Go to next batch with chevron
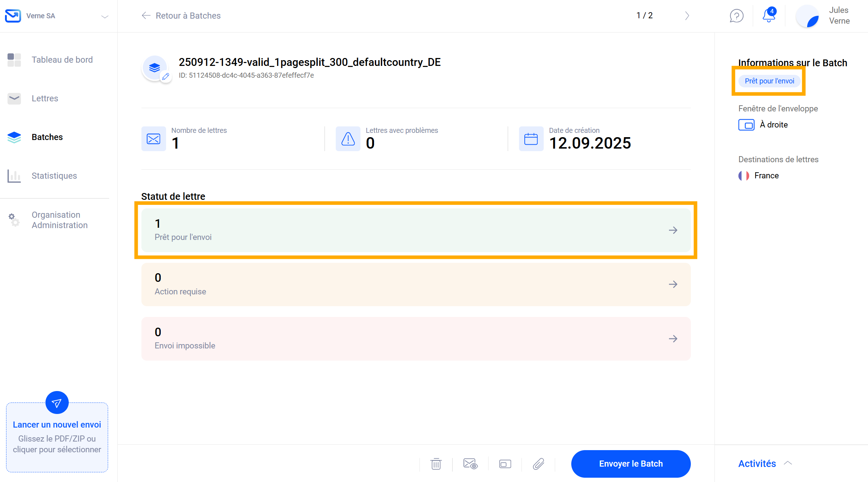 tap(687, 16)
